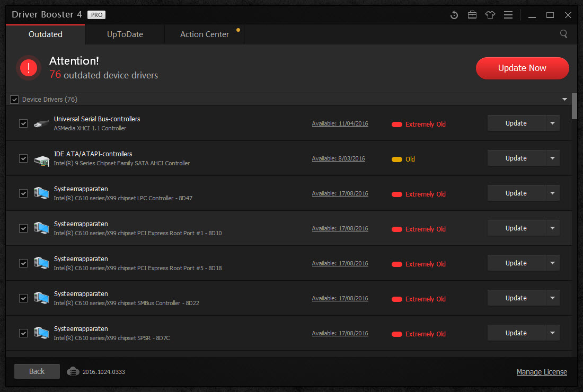Open 'Available: 17/08/2016' link for Root Port #1
Image resolution: width=583 pixels, height=392 pixels.
340,228
